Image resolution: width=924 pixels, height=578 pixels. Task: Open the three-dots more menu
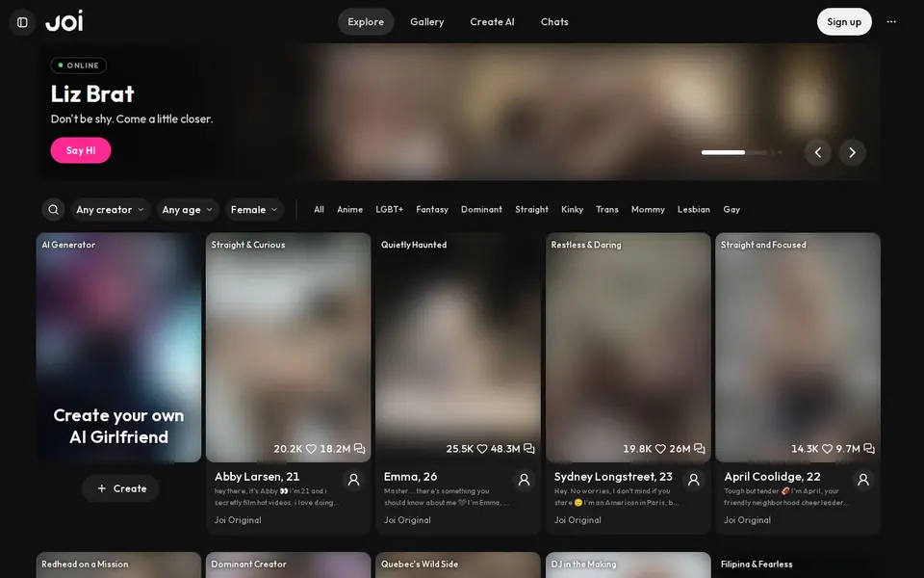(x=891, y=22)
